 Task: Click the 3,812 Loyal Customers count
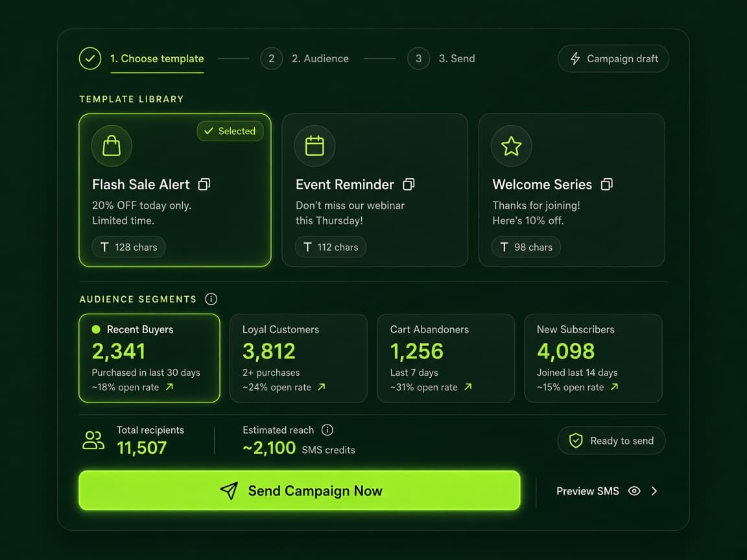(x=269, y=351)
